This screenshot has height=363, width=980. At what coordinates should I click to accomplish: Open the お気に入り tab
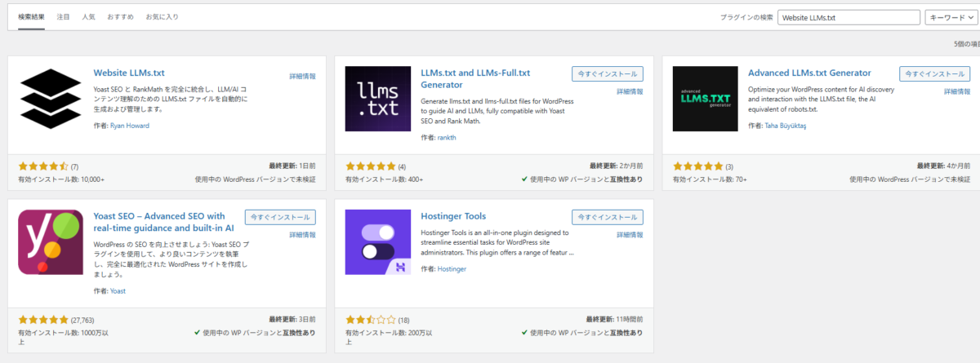[162, 16]
